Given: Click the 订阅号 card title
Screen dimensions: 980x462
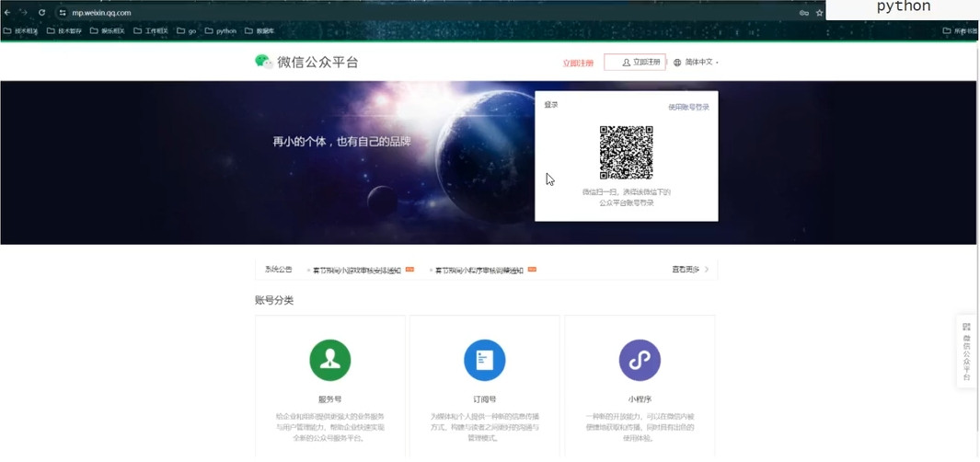Looking at the screenshot, I should click(x=484, y=398).
